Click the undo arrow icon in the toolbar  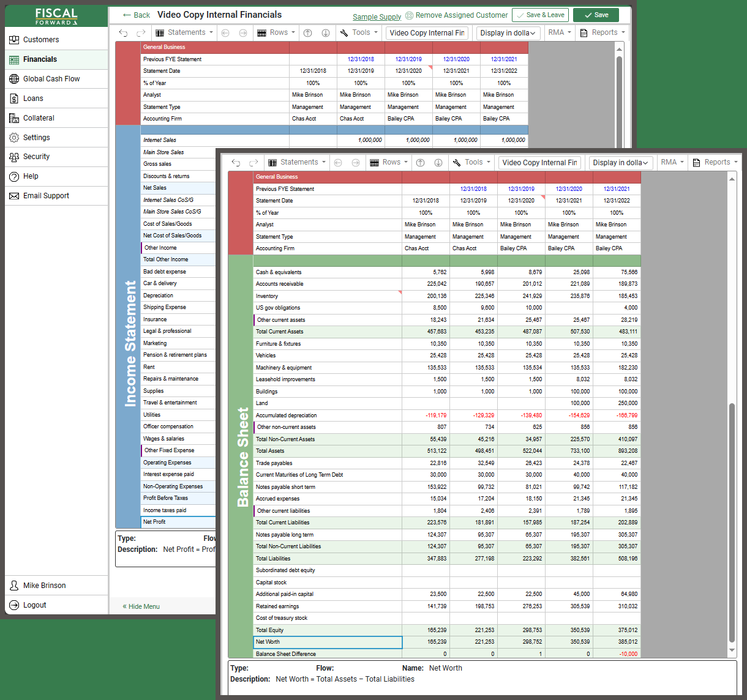[236, 162]
